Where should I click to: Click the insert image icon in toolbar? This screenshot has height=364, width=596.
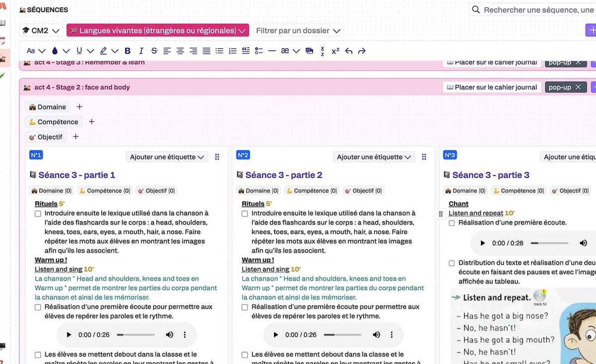click(x=309, y=51)
